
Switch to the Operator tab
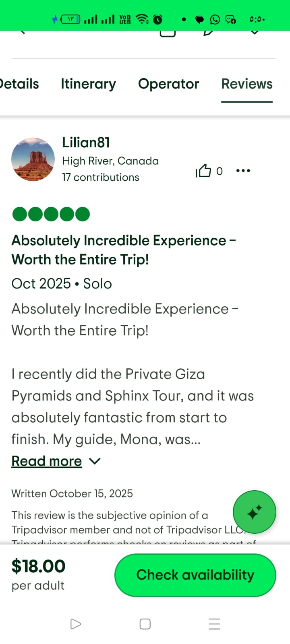point(168,84)
